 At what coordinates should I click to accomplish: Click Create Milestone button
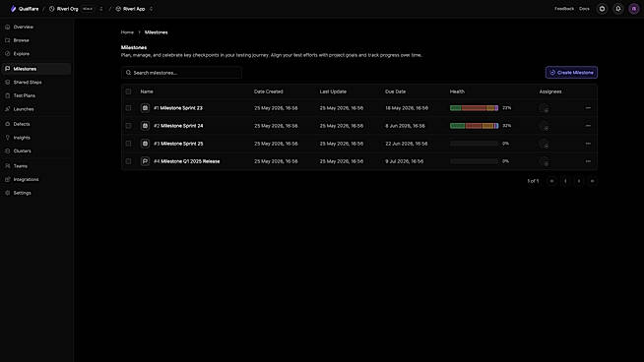click(x=571, y=73)
